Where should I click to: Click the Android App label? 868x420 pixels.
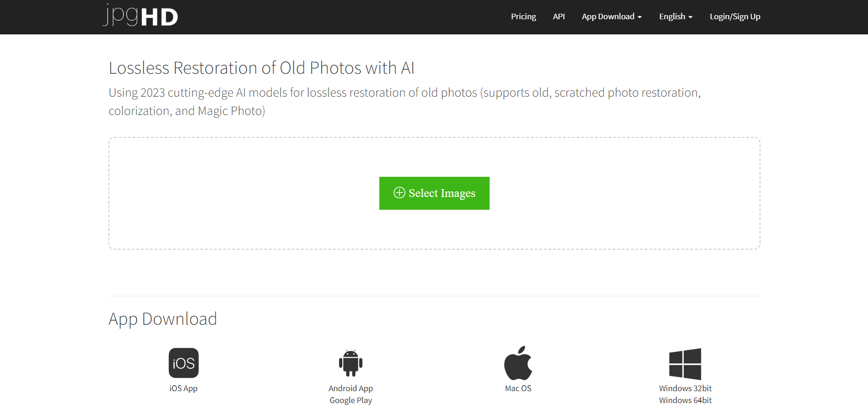[x=350, y=388]
